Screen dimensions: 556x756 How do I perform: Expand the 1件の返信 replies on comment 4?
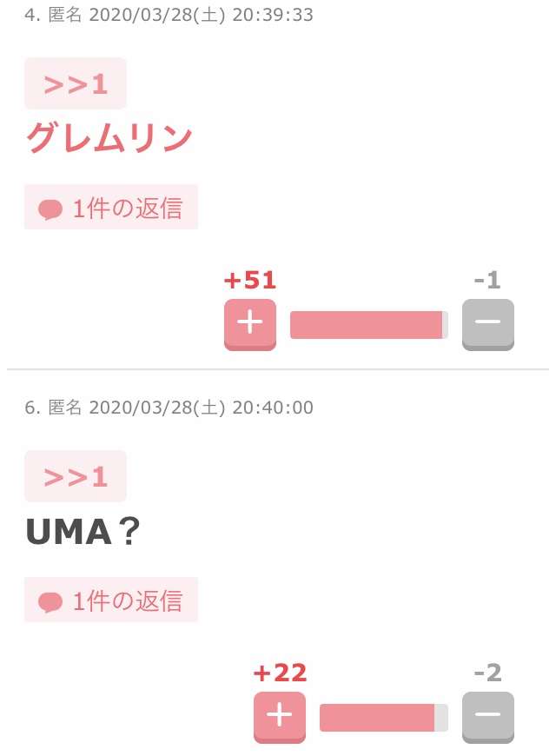(111, 207)
